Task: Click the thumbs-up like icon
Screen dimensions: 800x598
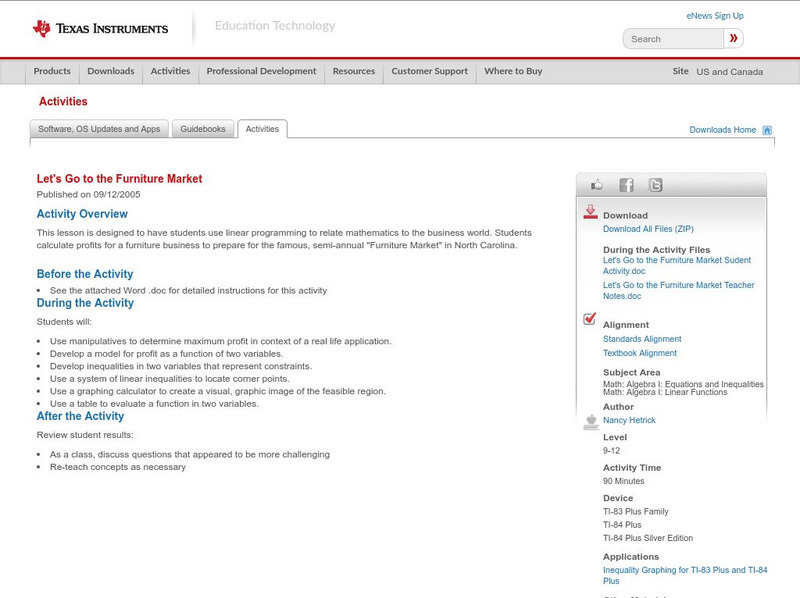Action: [x=597, y=185]
